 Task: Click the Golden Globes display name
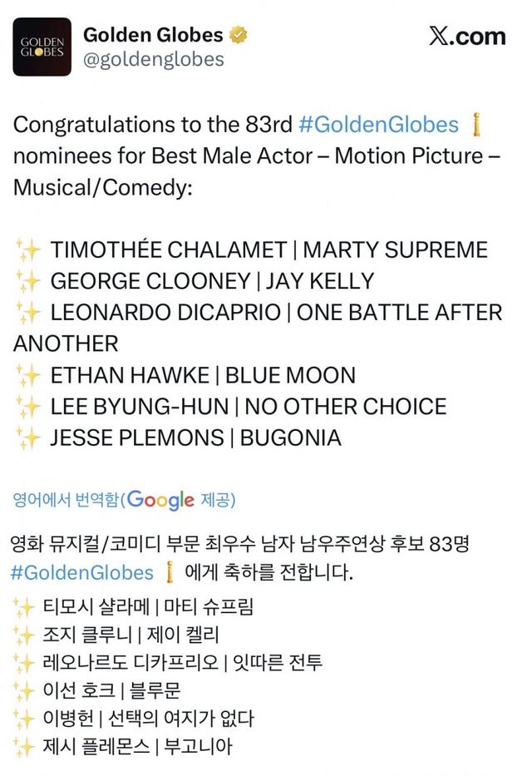point(153,35)
